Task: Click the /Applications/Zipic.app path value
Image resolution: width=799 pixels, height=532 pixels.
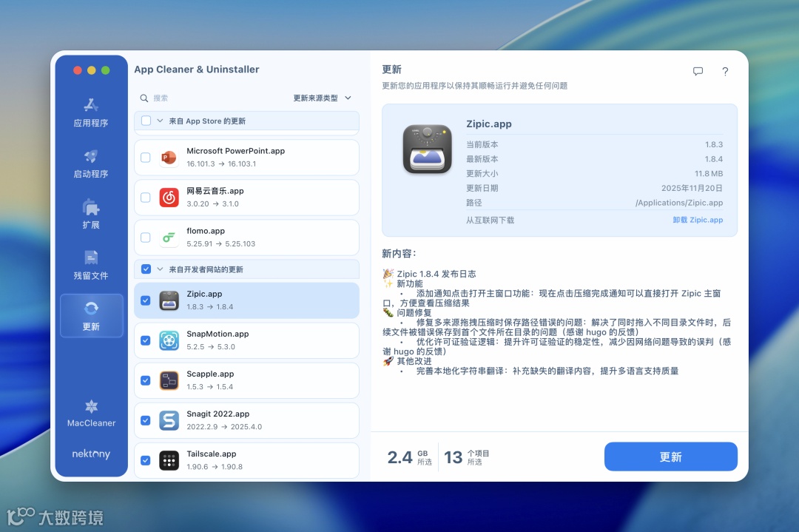Action: (678, 203)
